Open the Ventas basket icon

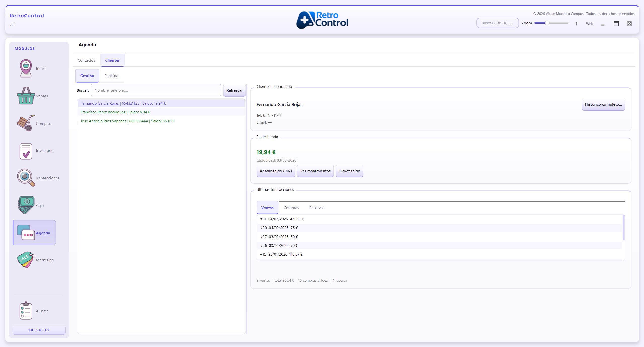26,96
